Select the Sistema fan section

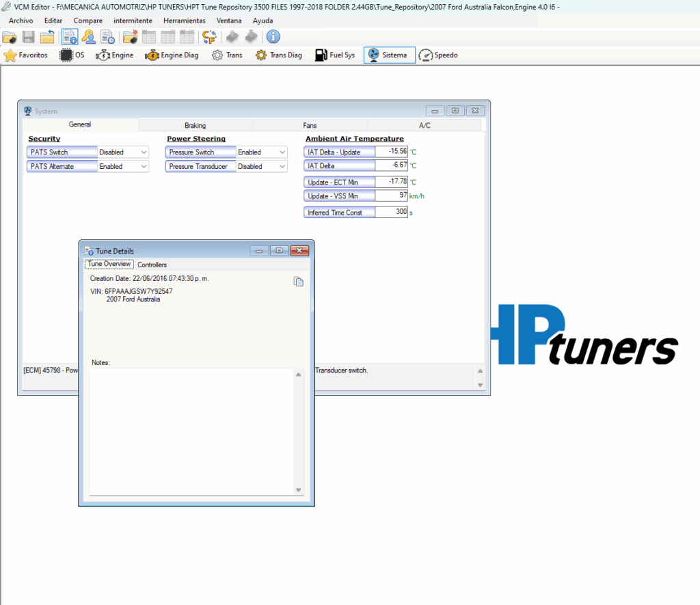tap(389, 55)
